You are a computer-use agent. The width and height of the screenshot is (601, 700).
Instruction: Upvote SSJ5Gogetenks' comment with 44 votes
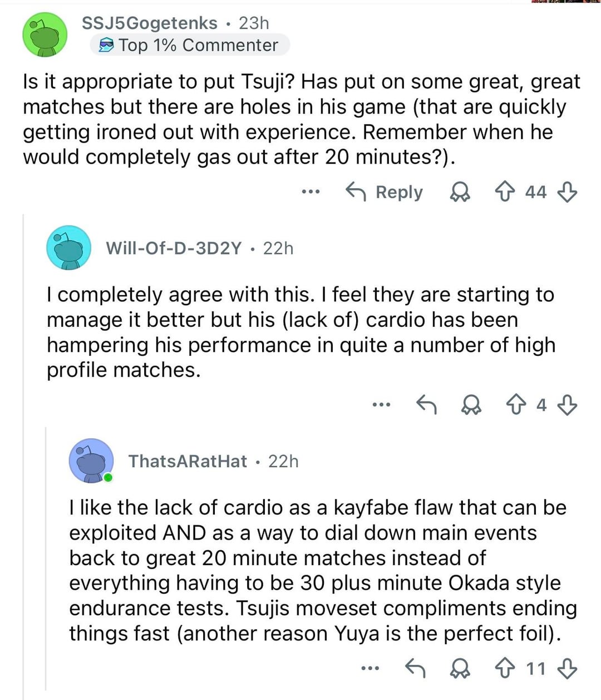click(x=504, y=192)
